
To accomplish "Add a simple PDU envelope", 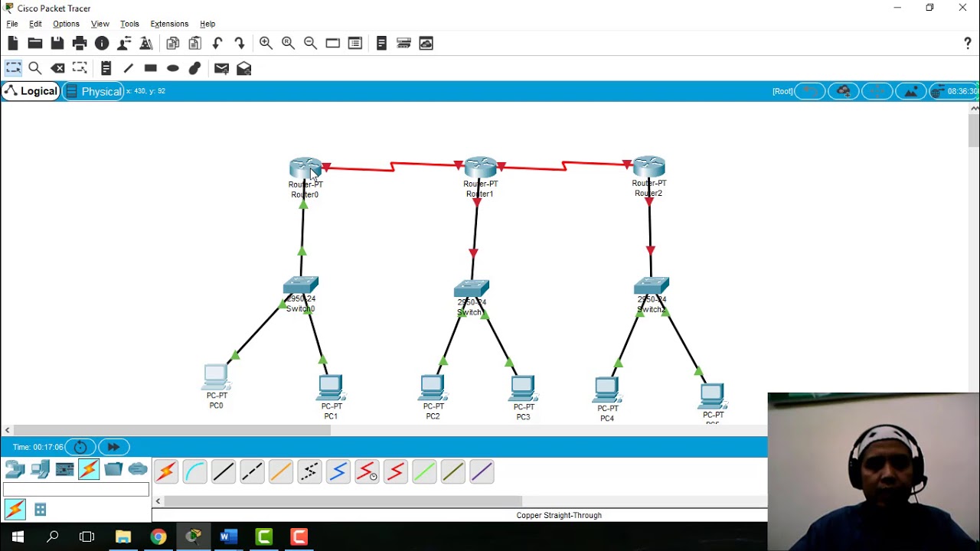I will click(222, 69).
